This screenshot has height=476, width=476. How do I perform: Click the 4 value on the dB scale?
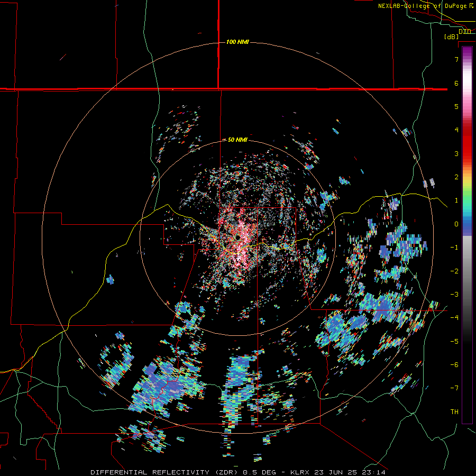coord(456,130)
